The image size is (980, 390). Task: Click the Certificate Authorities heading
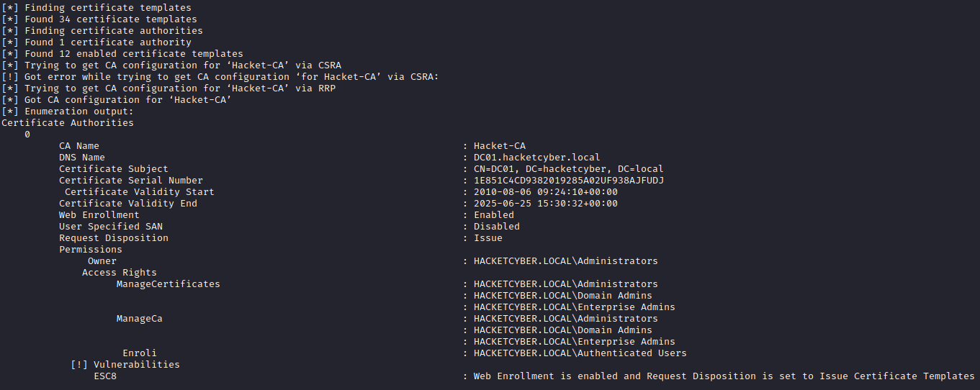[x=68, y=123]
